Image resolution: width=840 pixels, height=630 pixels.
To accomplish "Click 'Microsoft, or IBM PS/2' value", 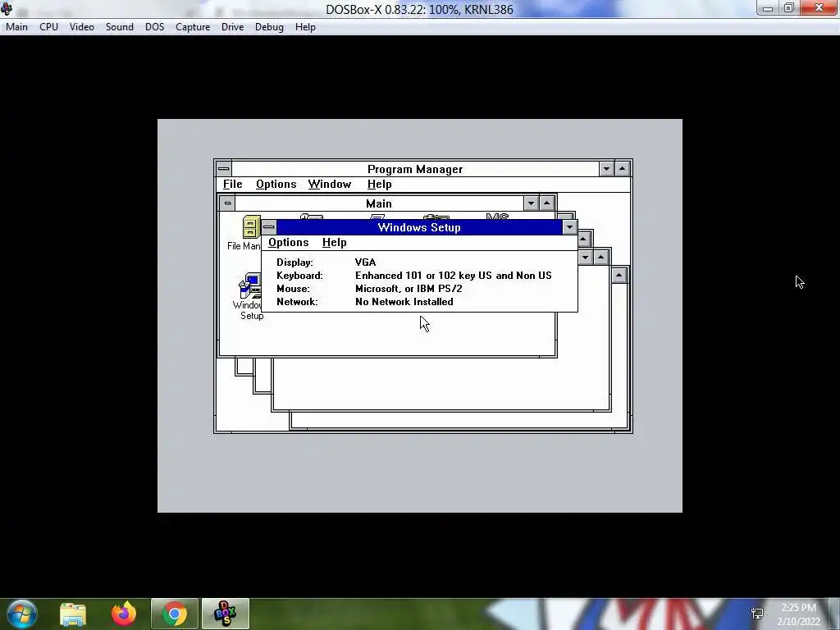I will point(409,289).
